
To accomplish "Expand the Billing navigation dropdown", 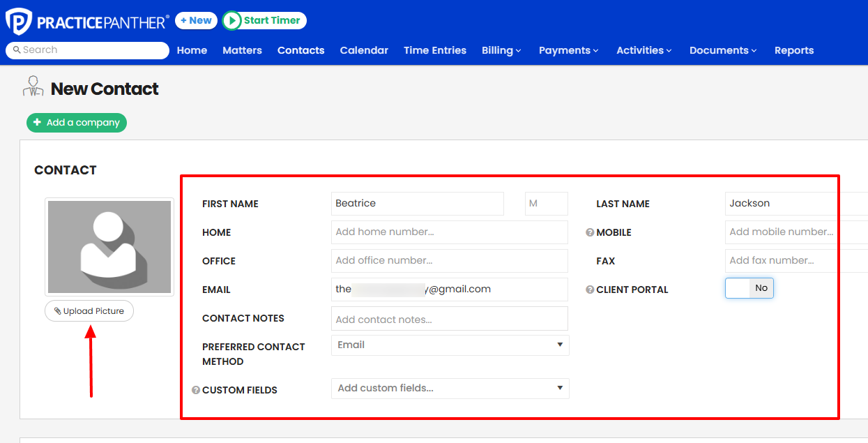I will click(x=501, y=50).
